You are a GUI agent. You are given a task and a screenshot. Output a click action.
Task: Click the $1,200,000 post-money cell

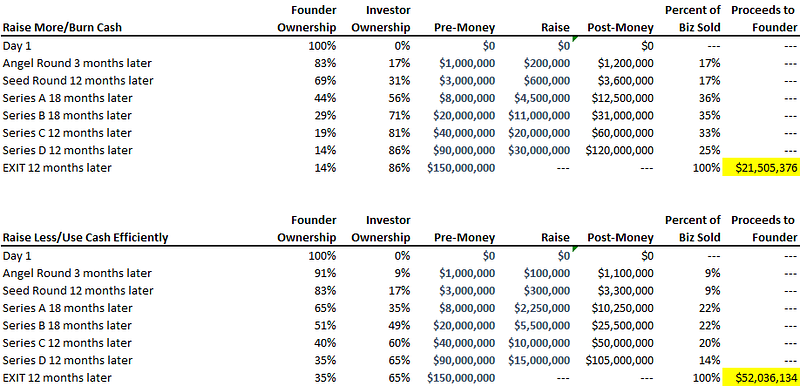626,63
